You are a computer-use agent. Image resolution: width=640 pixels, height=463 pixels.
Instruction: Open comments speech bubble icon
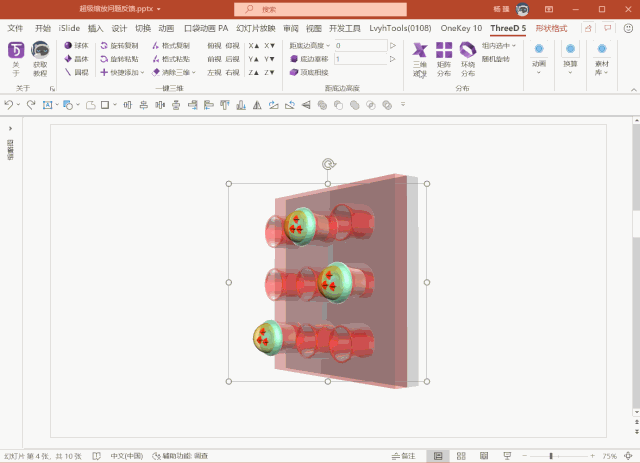click(608, 28)
